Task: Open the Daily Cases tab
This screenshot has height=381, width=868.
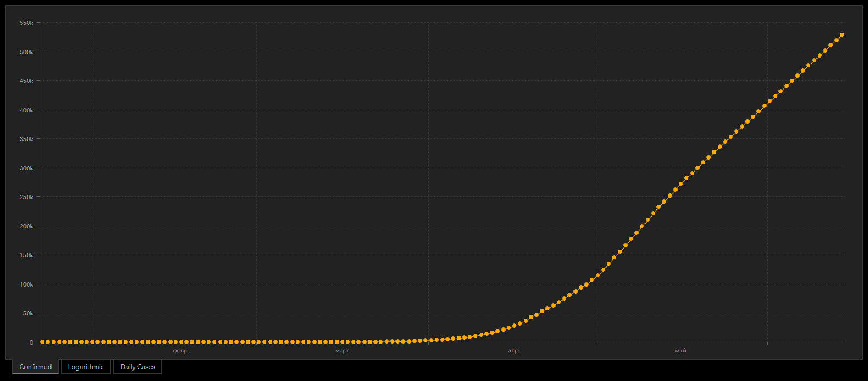Action: pyautogui.click(x=137, y=367)
